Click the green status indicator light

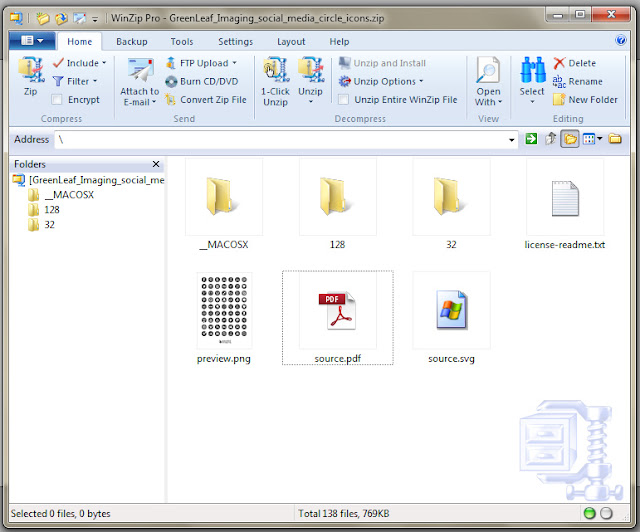(590, 513)
